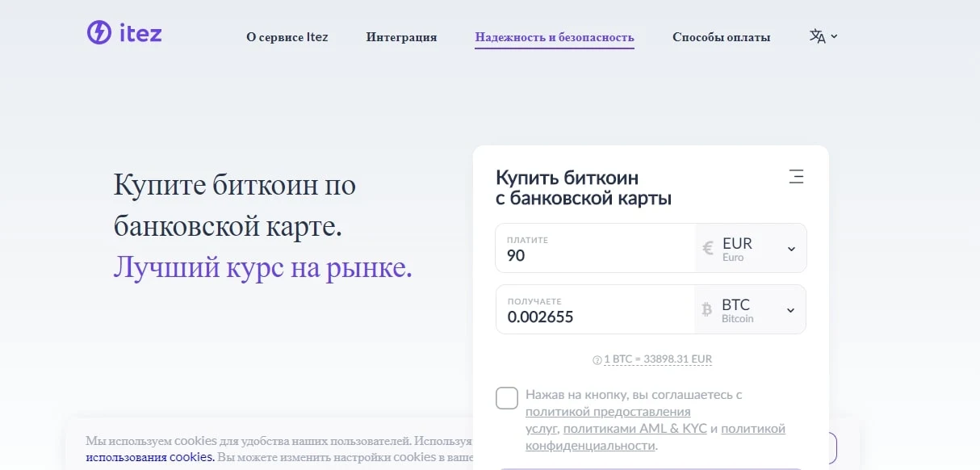Open the language translation selector icon
The height and width of the screenshot is (470, 980).
pyautogui.click(x=817, y=36)
